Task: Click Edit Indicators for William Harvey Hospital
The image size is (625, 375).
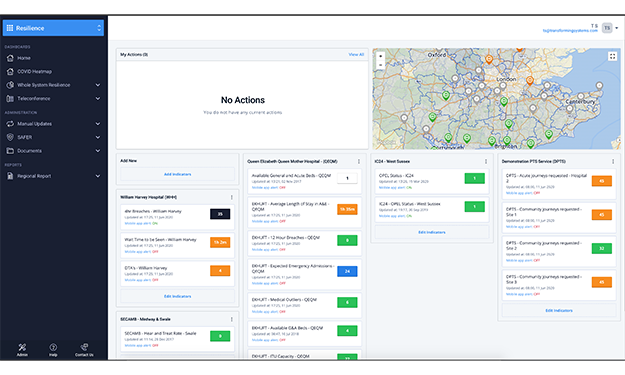Action: pos(177,296)
